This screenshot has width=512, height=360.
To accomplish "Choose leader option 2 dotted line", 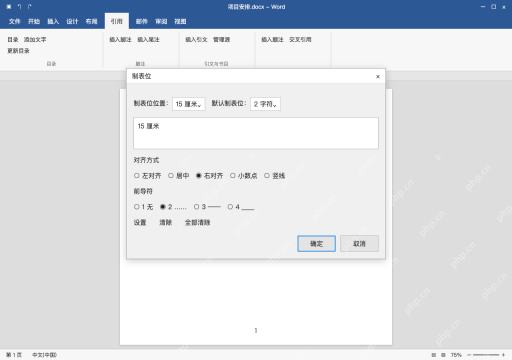I will pos(163,207).
